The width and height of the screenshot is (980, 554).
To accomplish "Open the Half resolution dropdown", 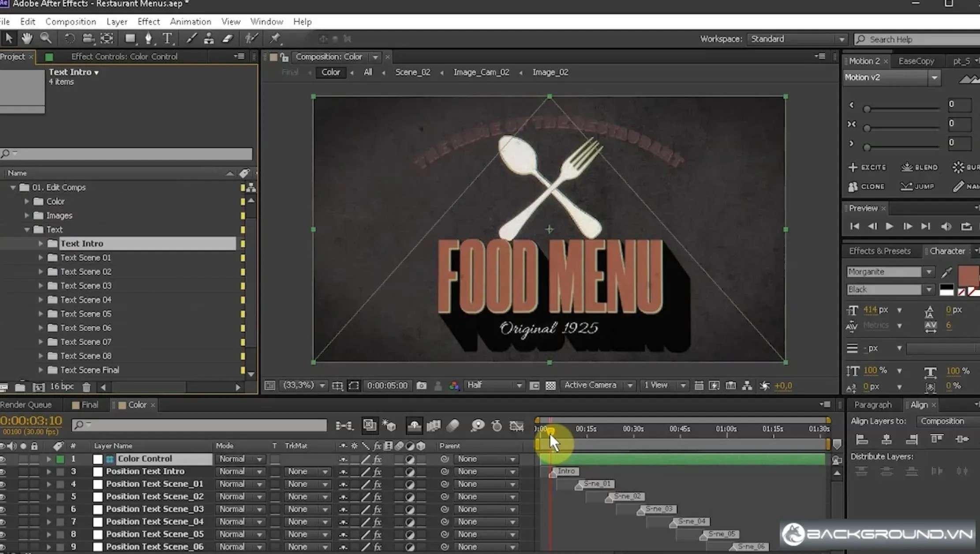I will (494, 385).
